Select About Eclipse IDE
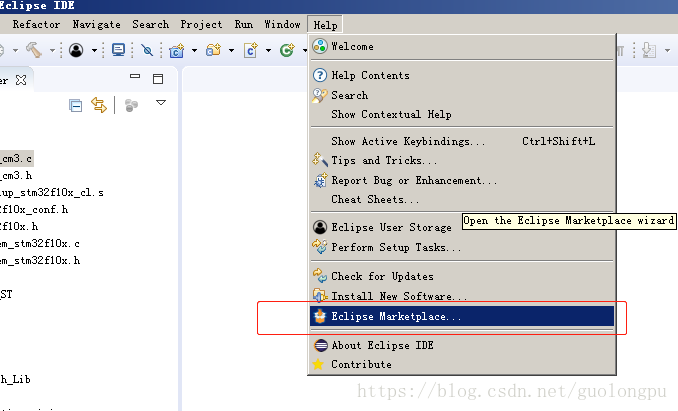The width and height of the screenshot is (678, 411). 462,345
